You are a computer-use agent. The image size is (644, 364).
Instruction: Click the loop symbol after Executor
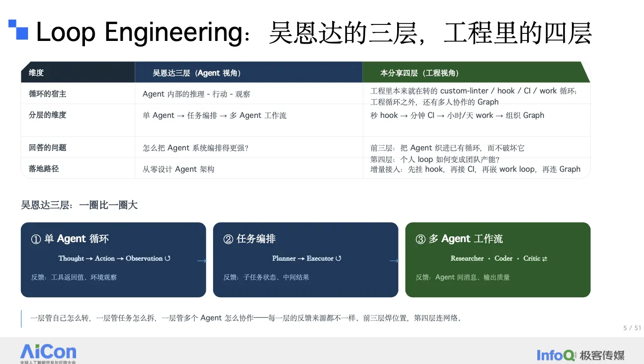(x=338, y=259)
